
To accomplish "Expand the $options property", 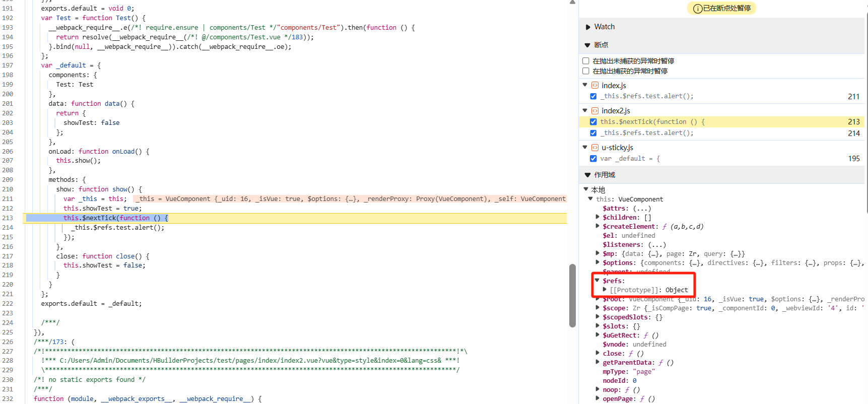I will pos(597,263).
